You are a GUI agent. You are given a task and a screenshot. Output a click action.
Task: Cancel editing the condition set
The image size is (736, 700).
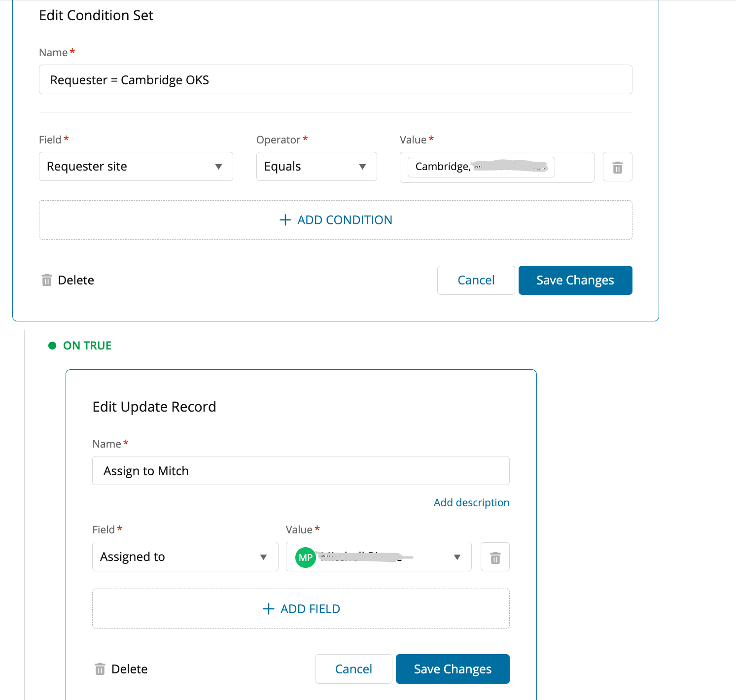[x=476, y=280]
